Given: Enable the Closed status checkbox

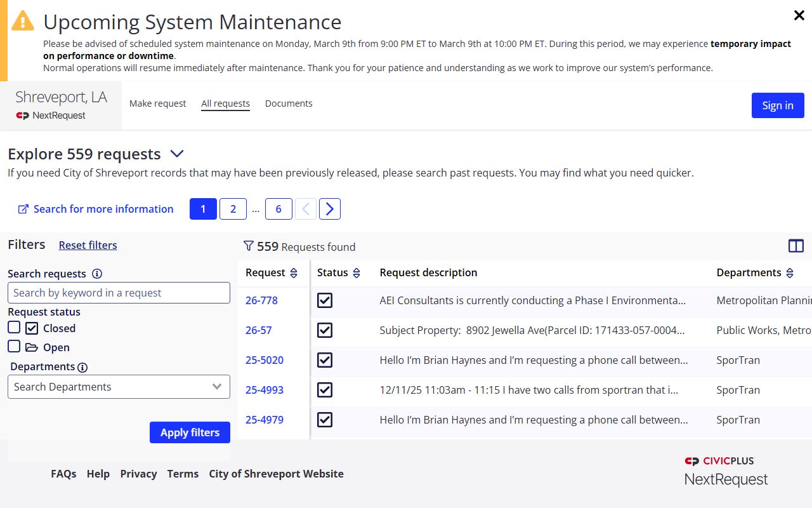Looking at the screenshot, I should click(14, 328).
